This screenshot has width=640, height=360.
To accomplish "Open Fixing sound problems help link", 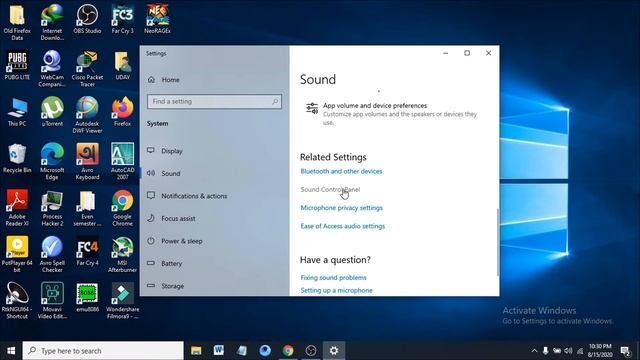I will (x=333, y=278).
